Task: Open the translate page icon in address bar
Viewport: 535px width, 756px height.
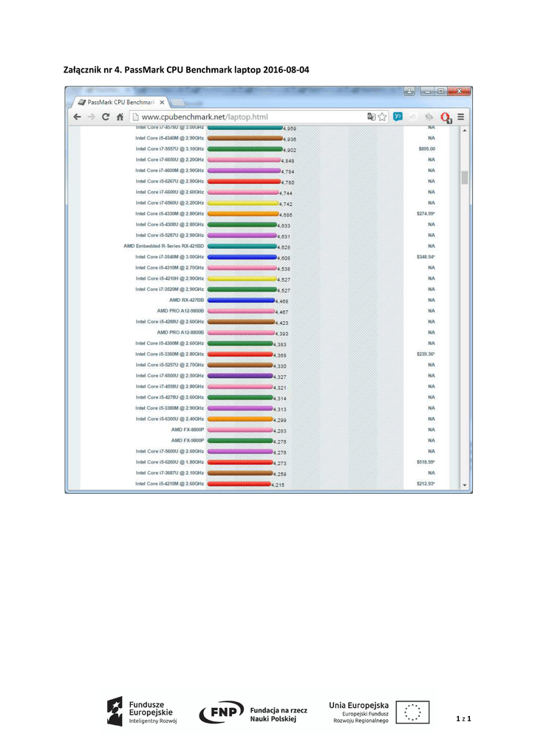Action: click(x=371, y=117)
